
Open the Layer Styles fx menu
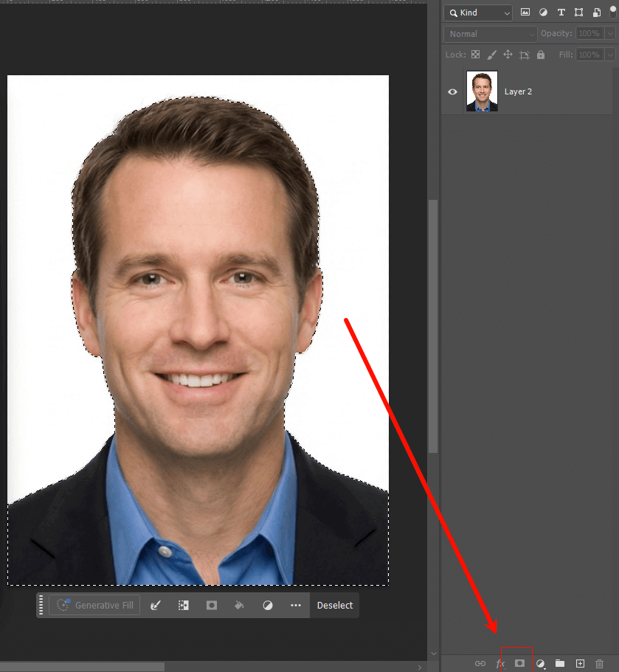tap(500, 663)
